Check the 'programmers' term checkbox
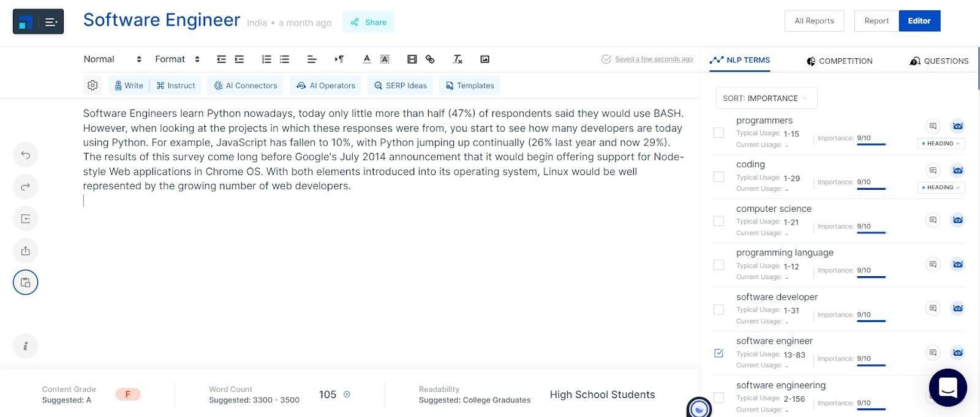This screenshot has width=980, height=417. (x=718, y=133)
